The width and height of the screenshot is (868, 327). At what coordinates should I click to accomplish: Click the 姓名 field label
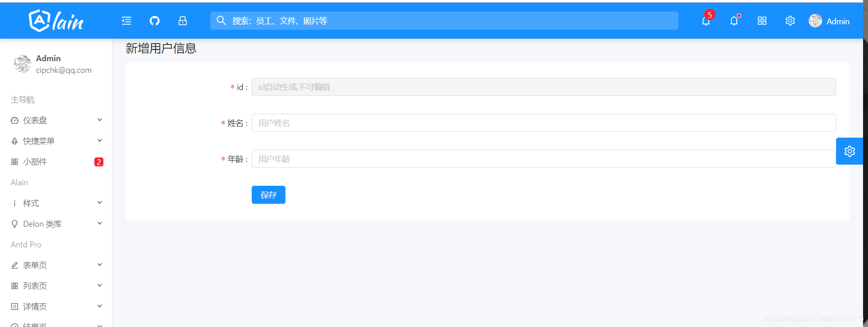235,123
